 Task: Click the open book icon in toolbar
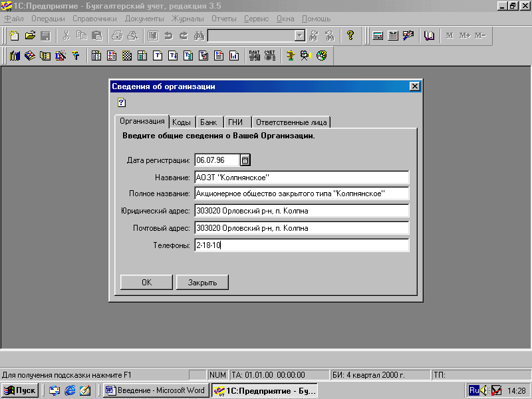click(x=429, y=36)
